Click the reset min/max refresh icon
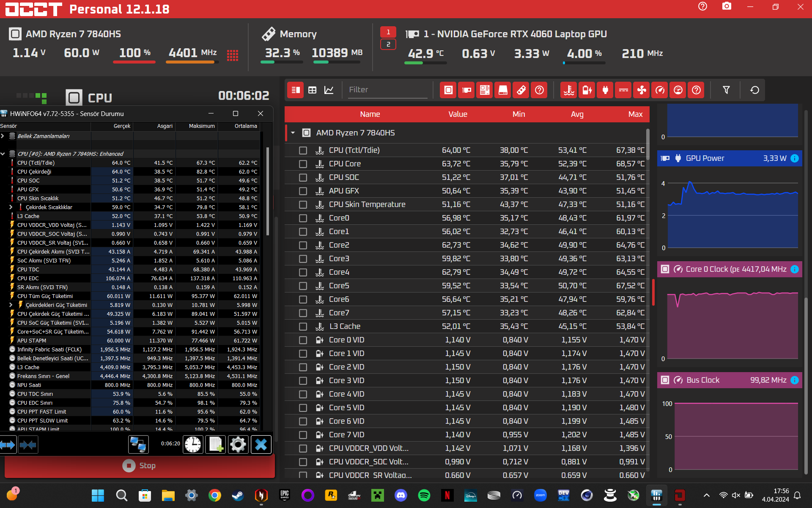Image resolution: width=812 pixels, height=508 pixels. click(754, 90)
